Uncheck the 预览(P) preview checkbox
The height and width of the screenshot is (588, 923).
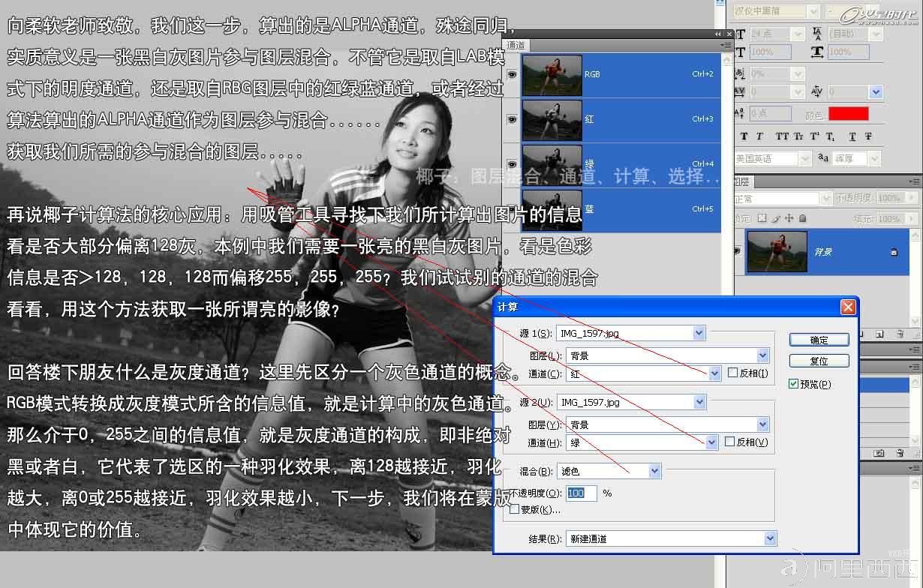(x=793, y=384)
